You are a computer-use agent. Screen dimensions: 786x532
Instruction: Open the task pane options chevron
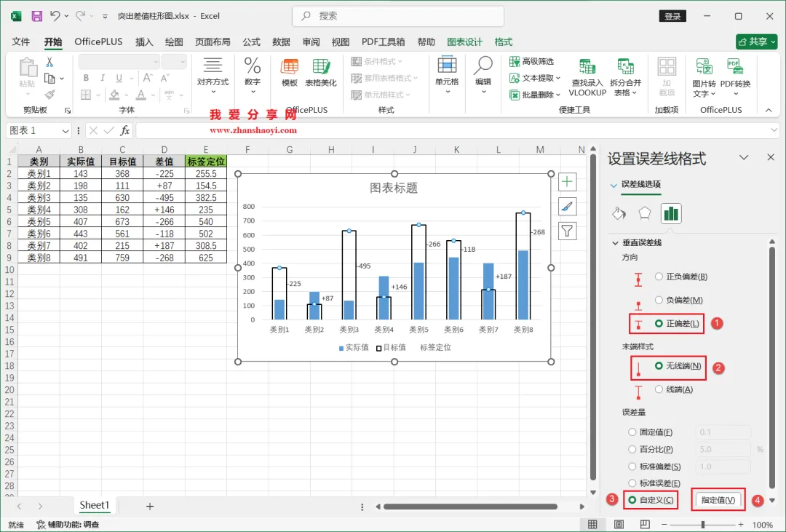coord(744,157)
